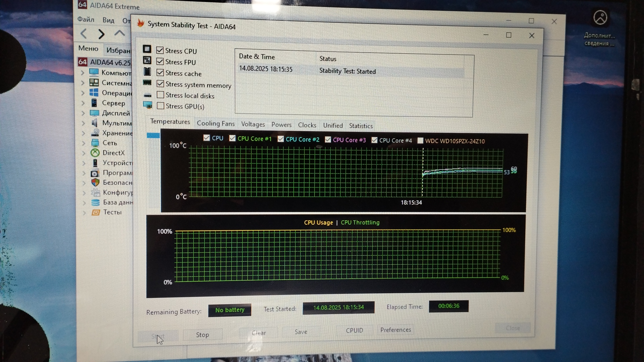Expand the Мультимедиа tree node
Viewport: 644px width, 362px height.
[83, 123]
